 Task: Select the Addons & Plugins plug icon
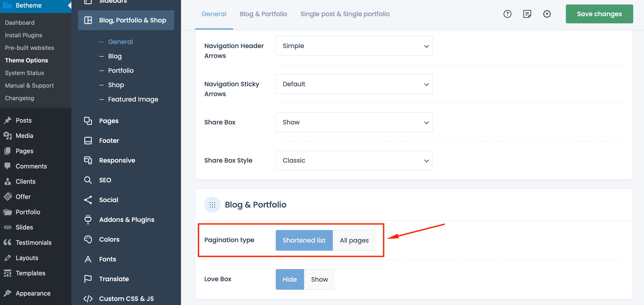[x=88, y=219]
